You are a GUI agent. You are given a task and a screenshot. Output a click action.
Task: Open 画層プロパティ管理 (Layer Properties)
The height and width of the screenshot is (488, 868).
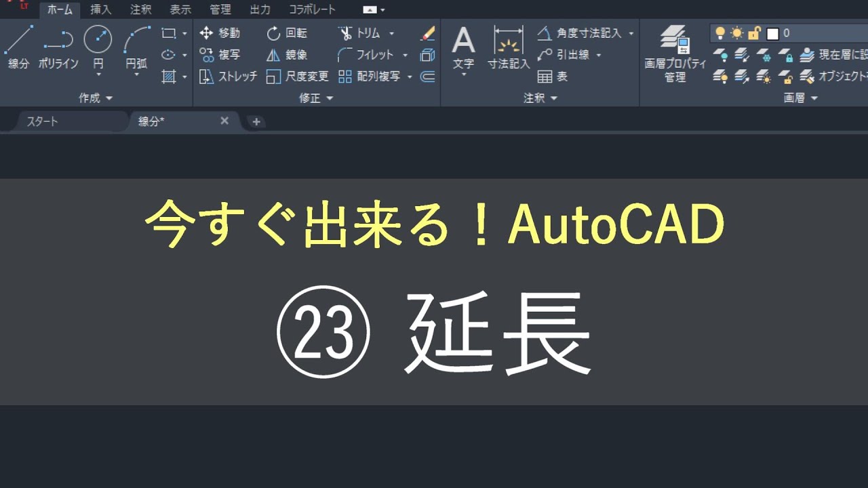tap(675, 54)
